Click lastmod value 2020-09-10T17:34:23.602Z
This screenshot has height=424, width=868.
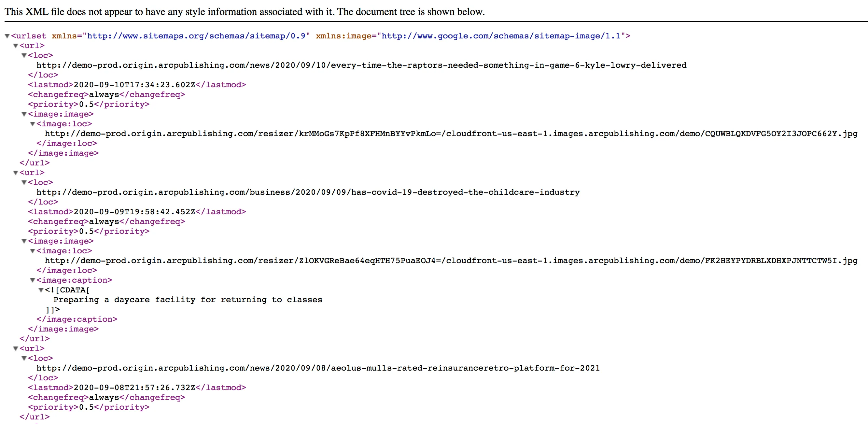(x=134, y=85)
